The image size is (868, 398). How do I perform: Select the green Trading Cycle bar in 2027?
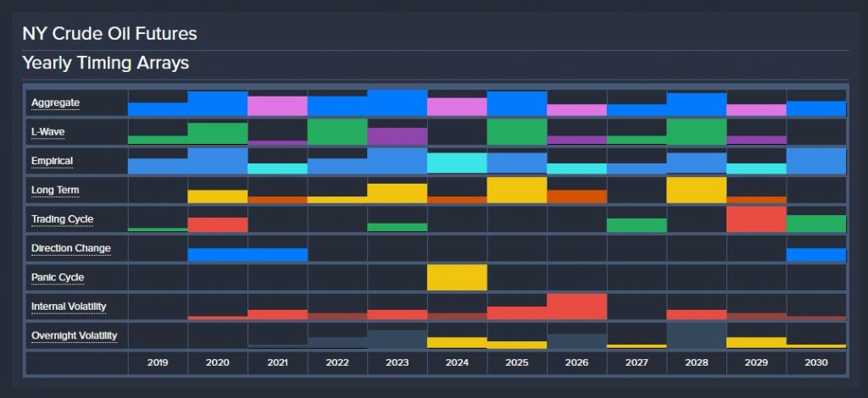click(x=637, y=225)
